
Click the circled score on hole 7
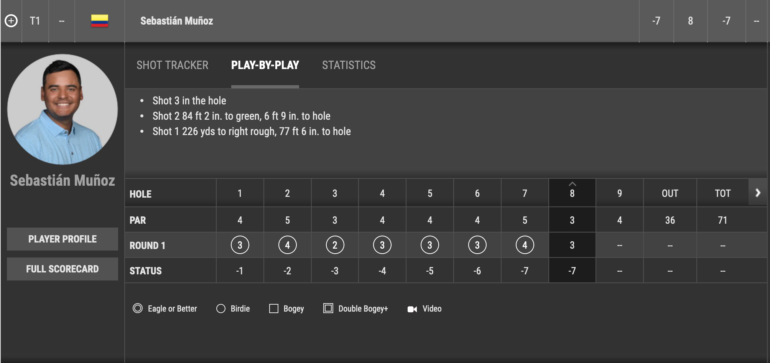[524, 245]
